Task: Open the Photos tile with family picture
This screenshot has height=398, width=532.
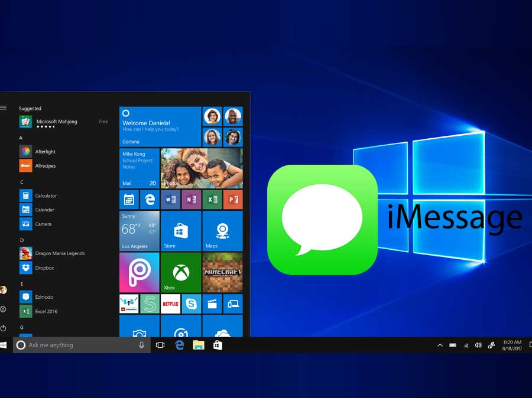Action: 202,168
